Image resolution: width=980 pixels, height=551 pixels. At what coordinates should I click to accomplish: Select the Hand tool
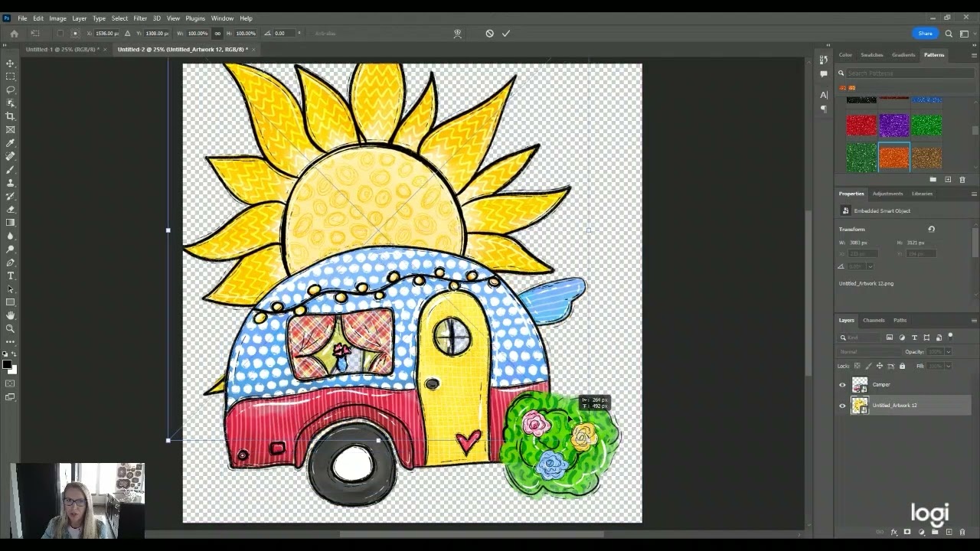(x=10, y=315)
